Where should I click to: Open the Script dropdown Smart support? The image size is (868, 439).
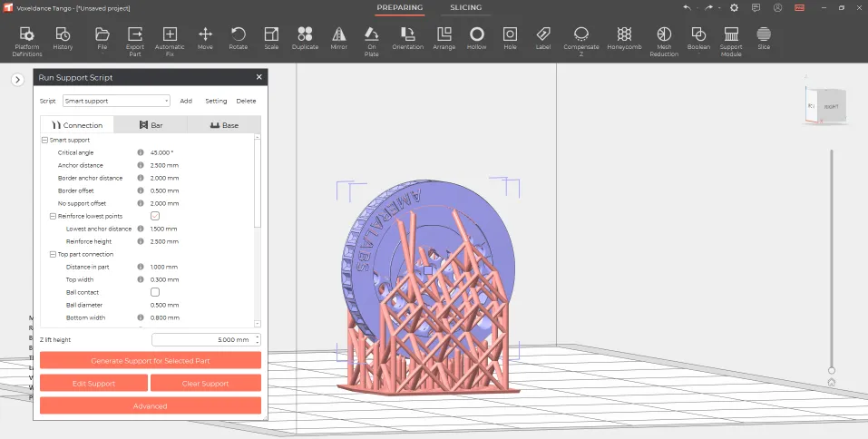coord(116,101)
